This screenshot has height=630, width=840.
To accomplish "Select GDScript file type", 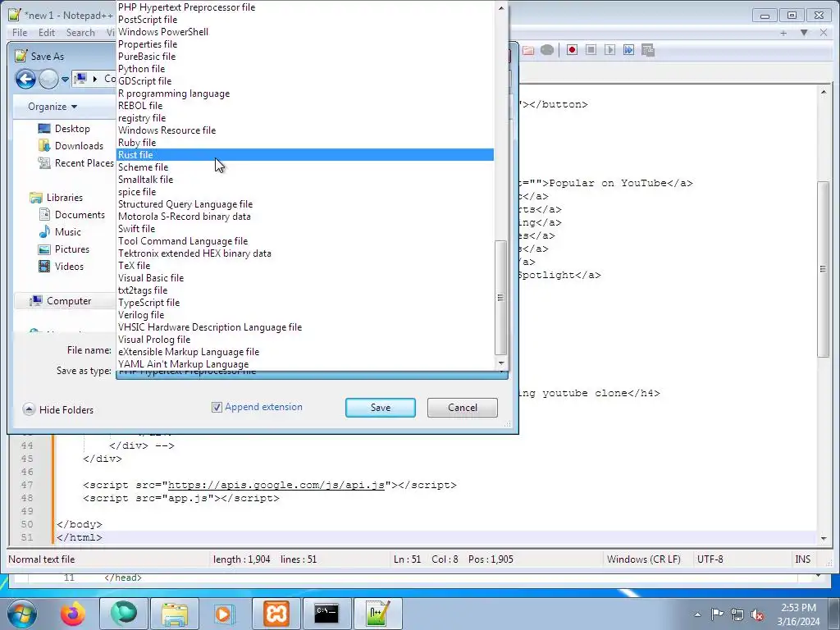I will pos(305,81).
